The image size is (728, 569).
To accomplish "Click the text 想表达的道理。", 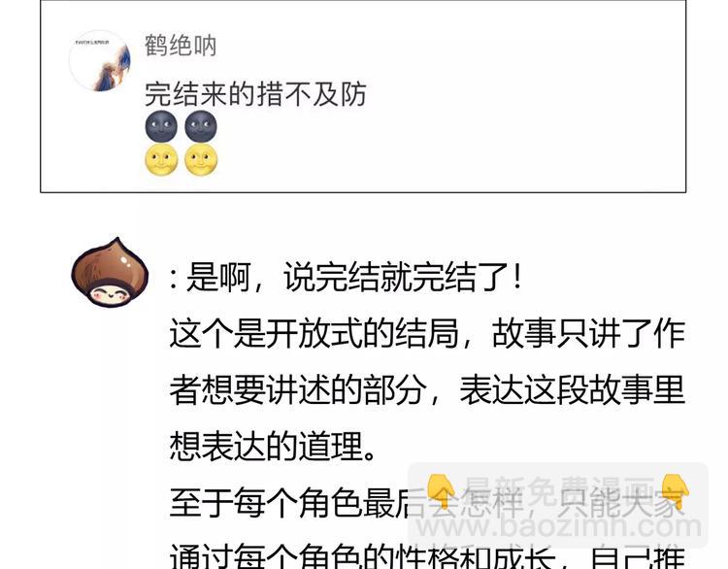I will point(273,447).
